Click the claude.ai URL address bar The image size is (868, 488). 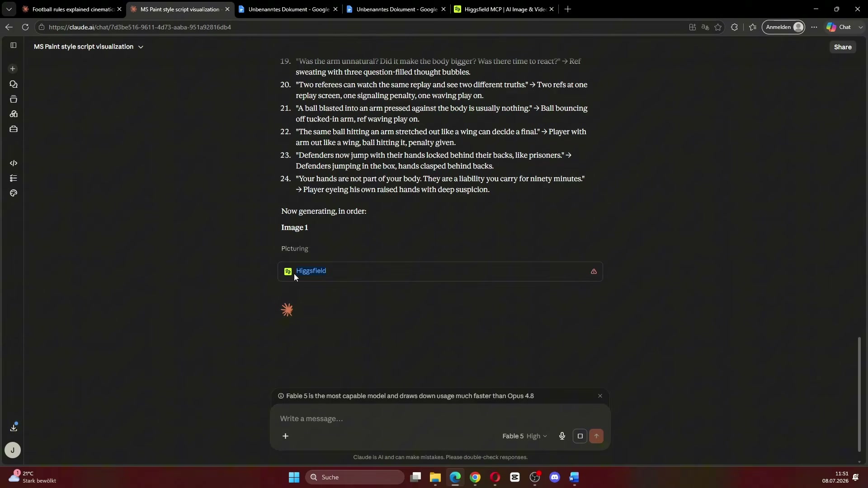tap(362, 27)
